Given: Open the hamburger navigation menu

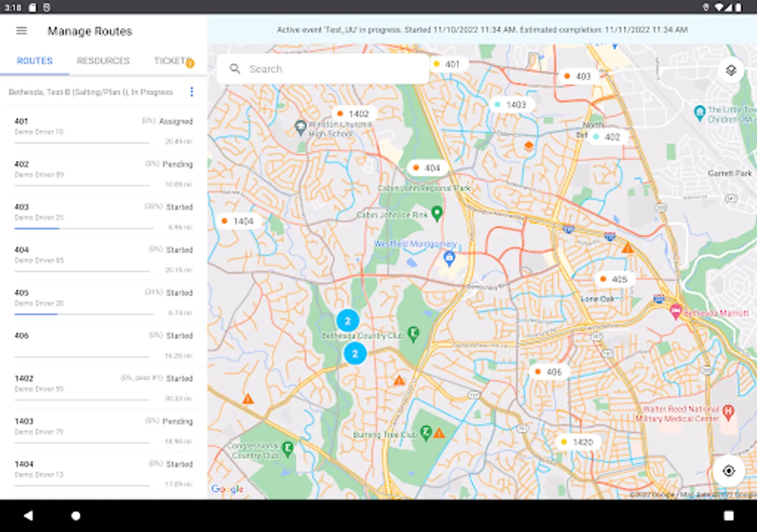Looking at the screenshot, I should pyautogui.click(x=22, y=31).
